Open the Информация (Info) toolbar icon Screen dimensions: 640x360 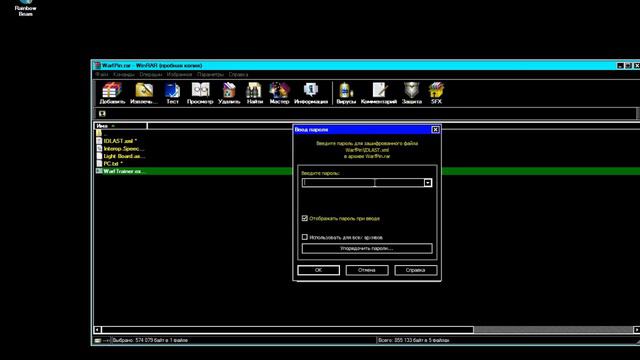pos(311,93)
